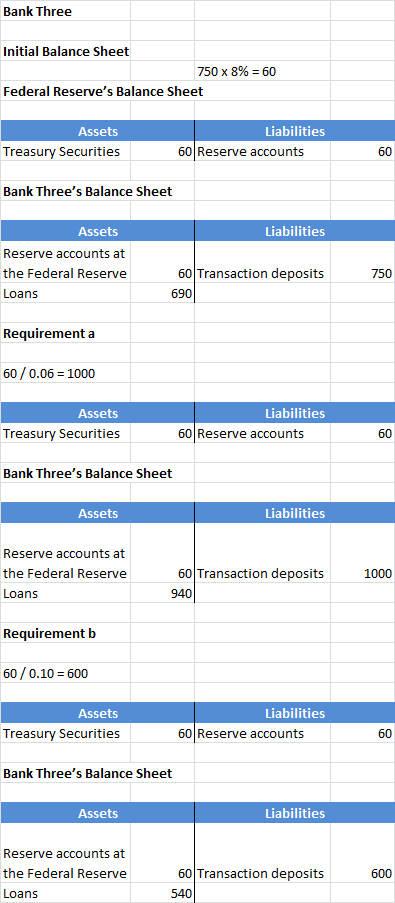The width and height of the screenshot is (395, 903).
Task: Select the Liabilities header above Transaction deposits 750
Action: (x=295, y=232)
